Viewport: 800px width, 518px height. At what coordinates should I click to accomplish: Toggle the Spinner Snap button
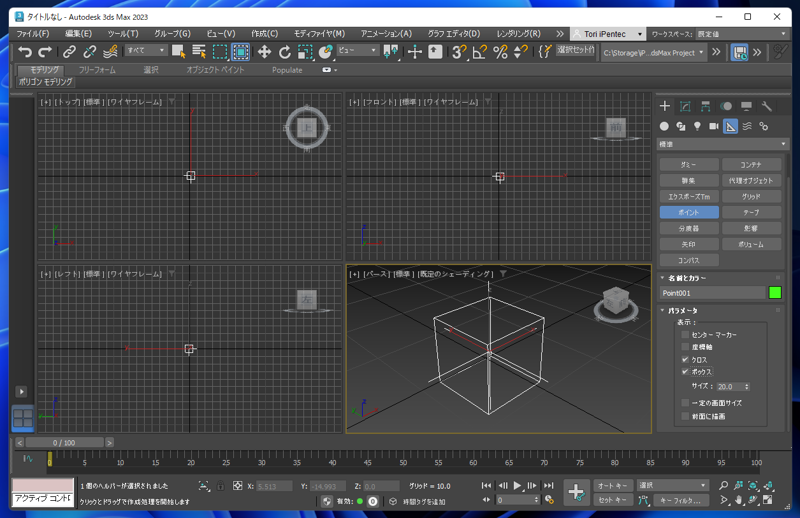(520, 52)
